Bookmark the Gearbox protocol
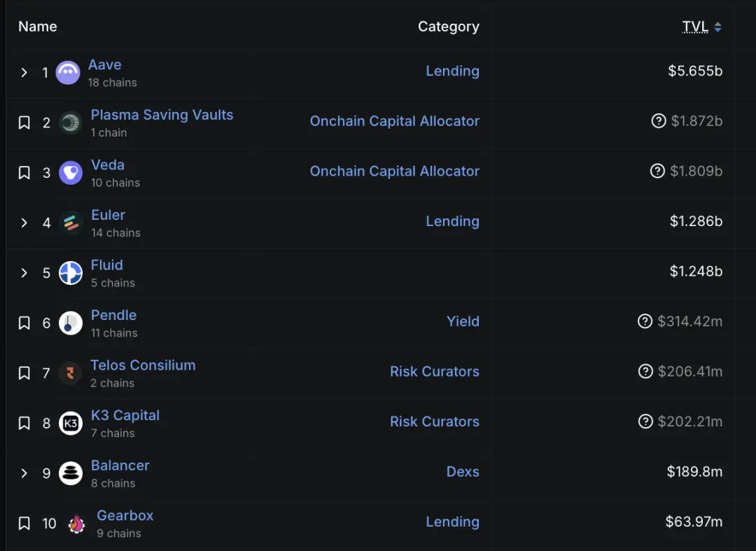 (22, 523)
